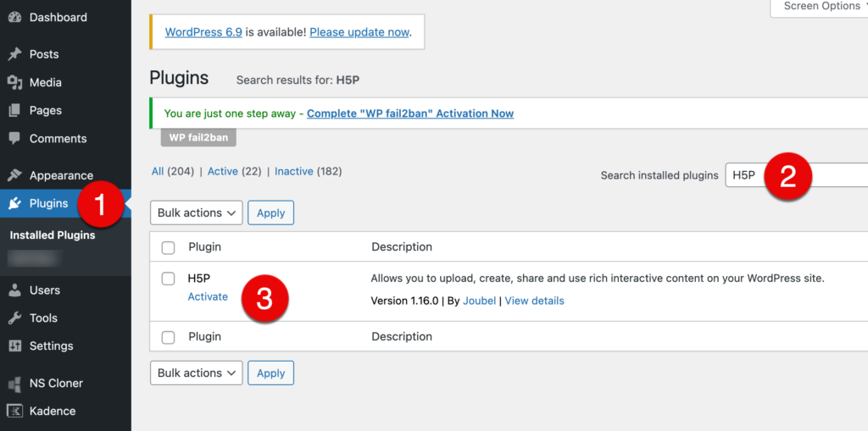Click the Media icon in sidebar
Screen dimensions: 868x431
(14, 82)
